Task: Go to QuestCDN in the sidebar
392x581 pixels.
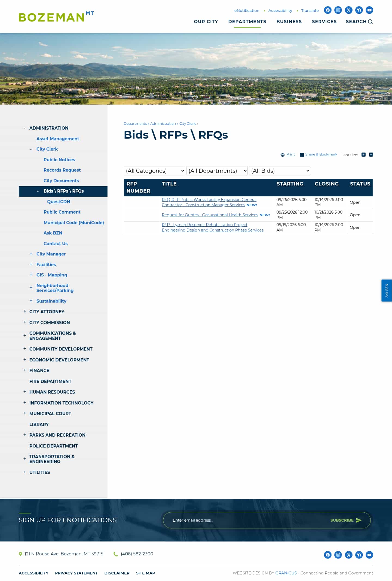Action: click(59, 202)
